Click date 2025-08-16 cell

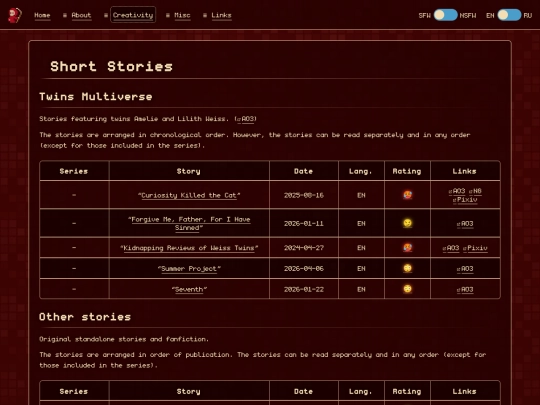click(x=304, y=195)
